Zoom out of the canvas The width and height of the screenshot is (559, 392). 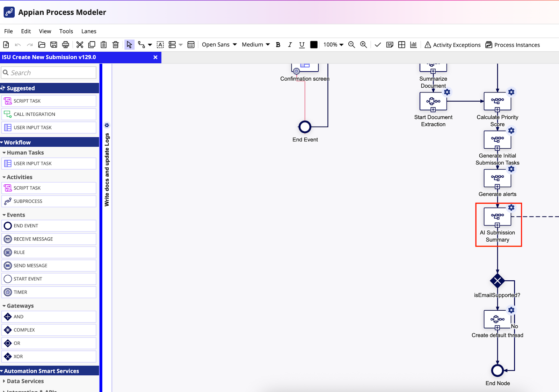click(x=351, y=45)
